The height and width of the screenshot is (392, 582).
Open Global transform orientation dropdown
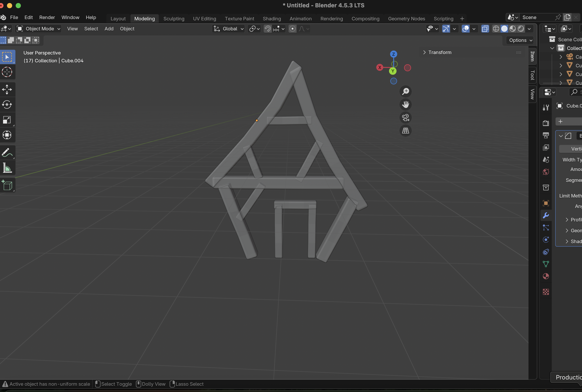point(229,29)
